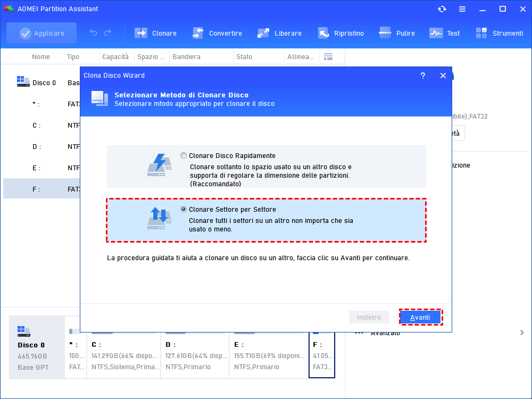Click the (Raccomandato) text

[x=215, y=184]
